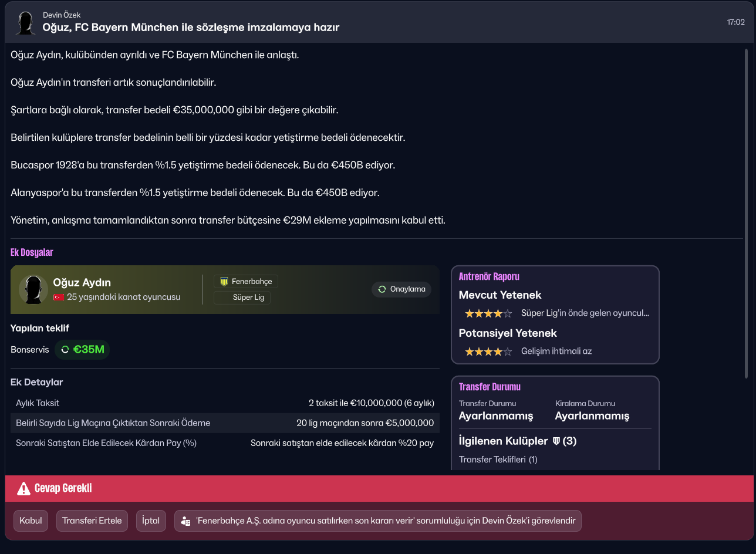Click the 'transferi artık sonuçlandırılabilir' line
The width and height of the screenshot is (756, 554).
(113, 82)
